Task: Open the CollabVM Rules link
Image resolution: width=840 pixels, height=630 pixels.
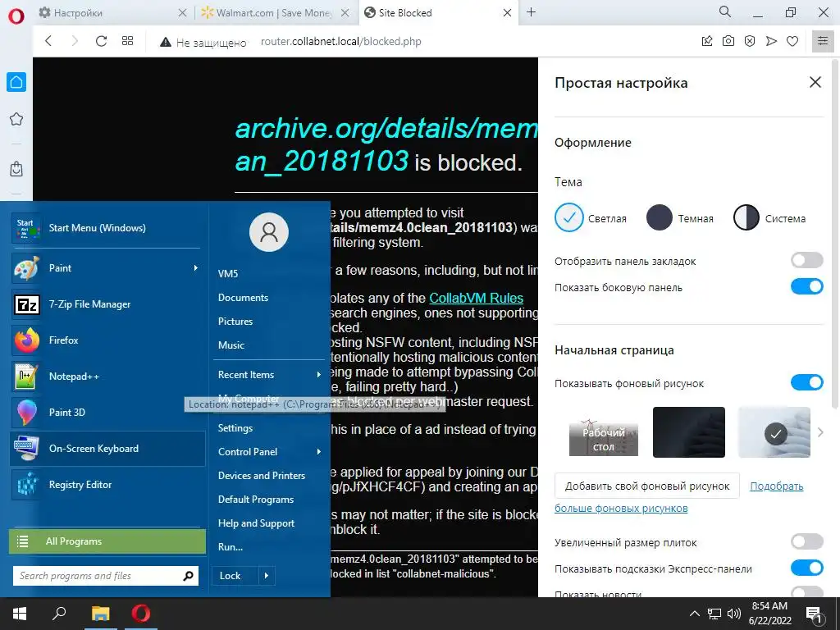Action: [477, 298]
